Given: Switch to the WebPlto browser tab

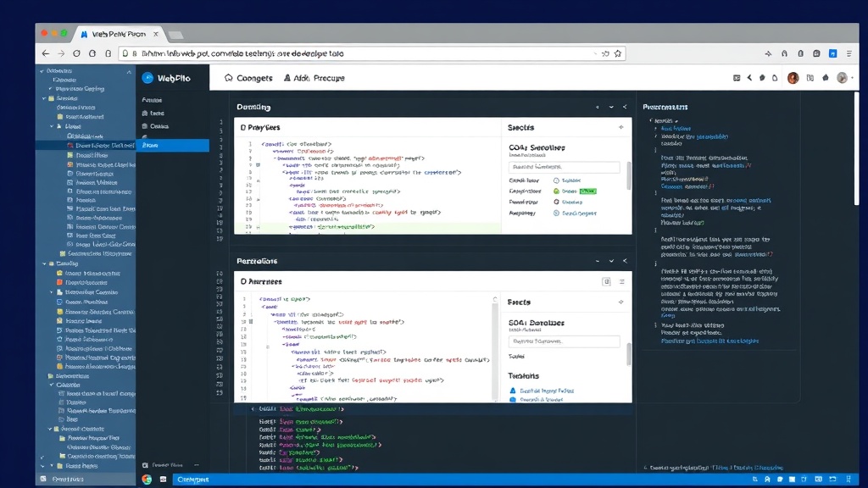Looking at the screenshot, I should coord(119,34).
